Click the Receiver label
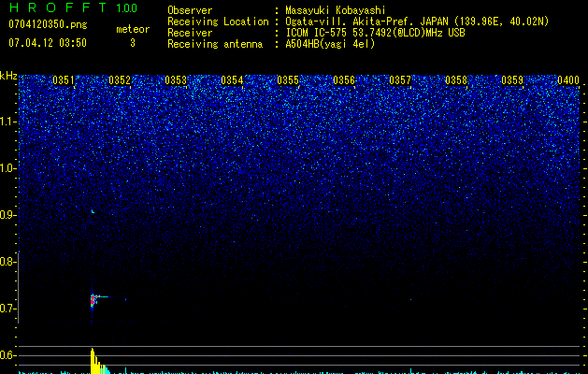The height and width of the screenshot is (374, 588). point(190,33)
